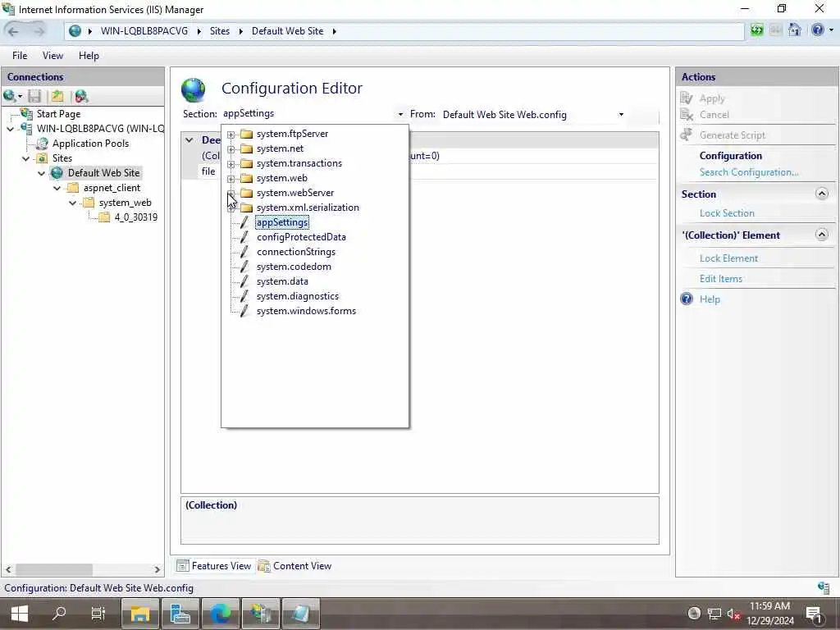Image resolution: width=840 pixels, height=630 pixels.
Task: Open the File menu
Action: 20,56
